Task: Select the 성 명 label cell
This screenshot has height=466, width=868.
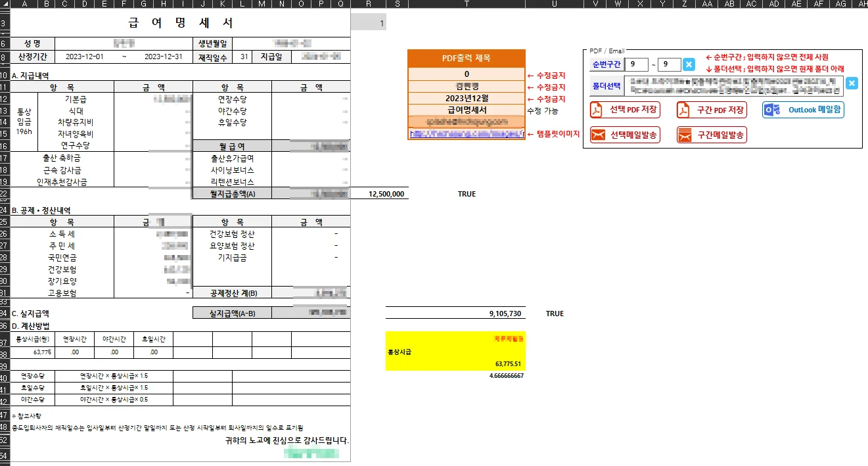Action: pyautogui.click(x=33, y=43)
